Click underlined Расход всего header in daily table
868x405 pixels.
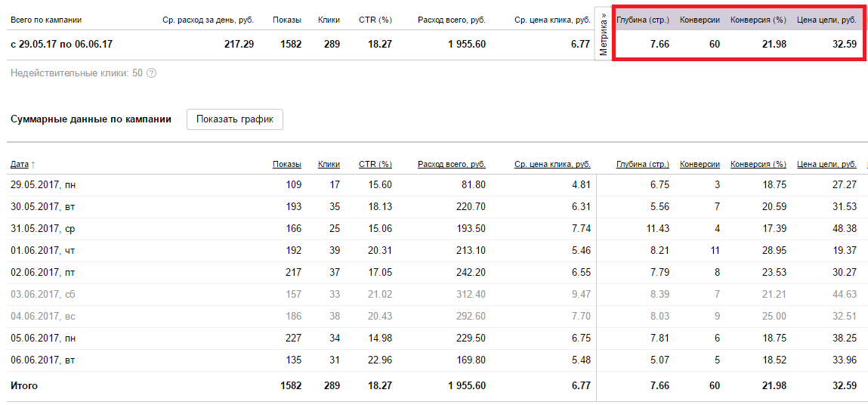point(451,164)
